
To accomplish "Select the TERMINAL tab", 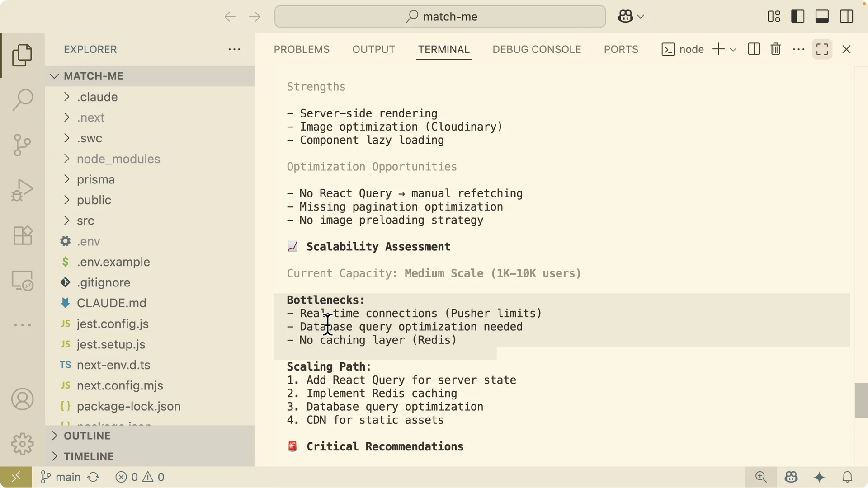I will pyautogui.click(x=444, y=49).
